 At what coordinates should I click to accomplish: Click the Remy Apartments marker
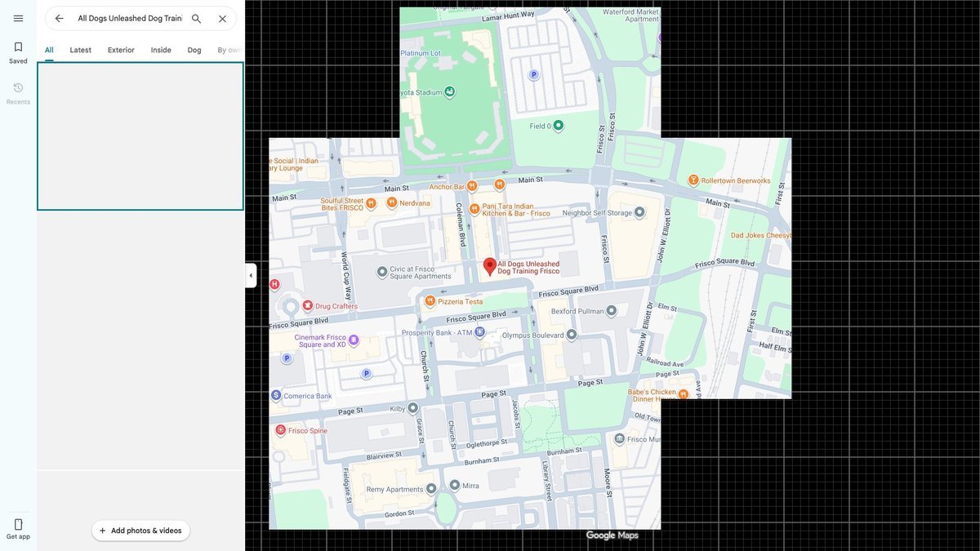pyautogui.click(x=431, y=489)
